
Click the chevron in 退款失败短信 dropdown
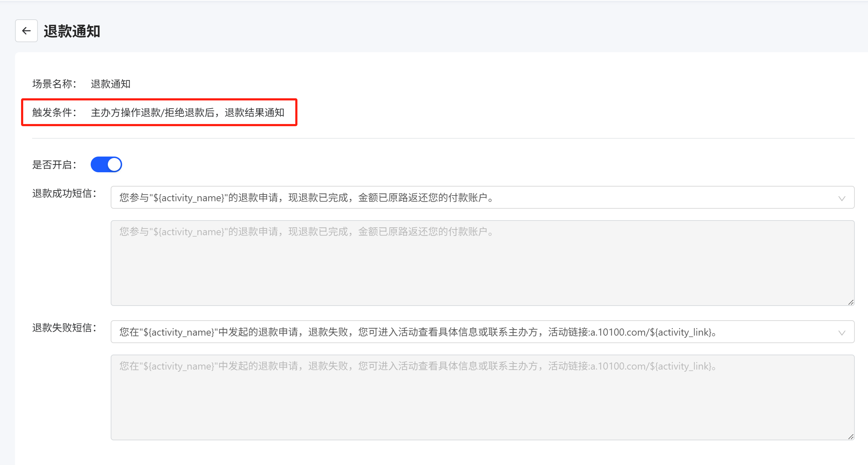[x=842, y=333]
